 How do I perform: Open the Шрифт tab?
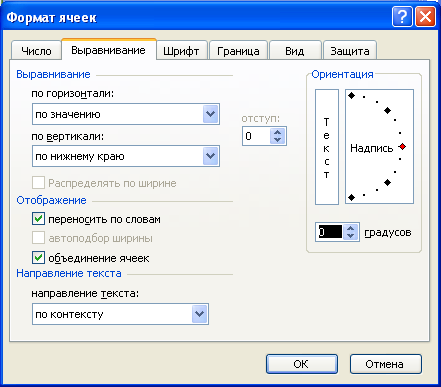181,51
